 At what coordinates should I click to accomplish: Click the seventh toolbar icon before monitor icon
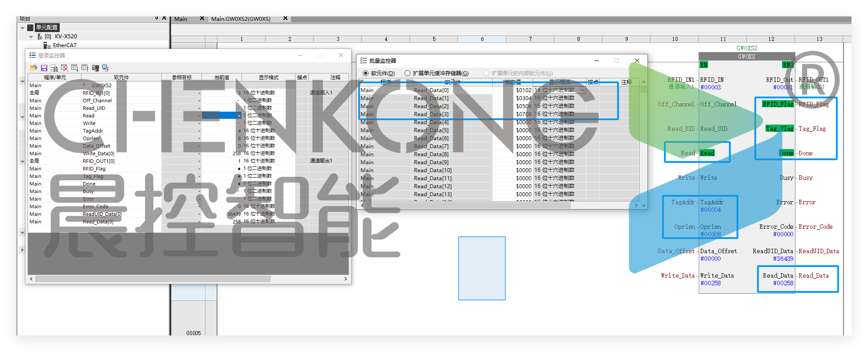coord(95,68)
